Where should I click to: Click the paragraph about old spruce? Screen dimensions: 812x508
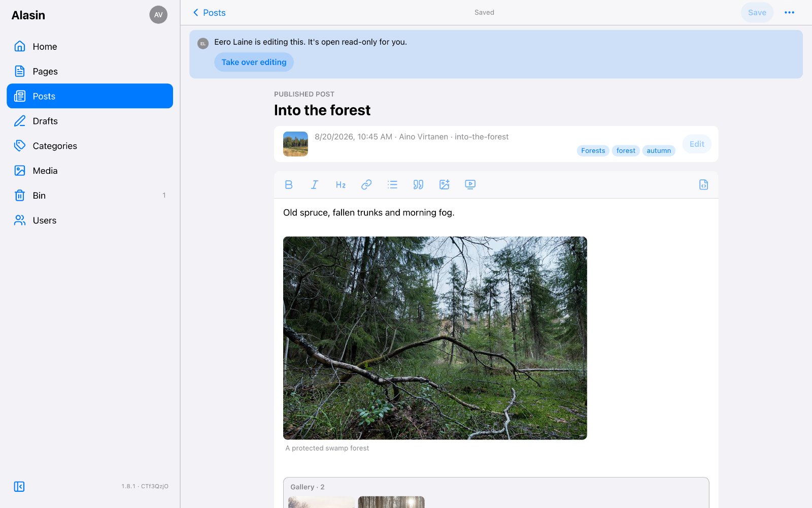(369, 212)
